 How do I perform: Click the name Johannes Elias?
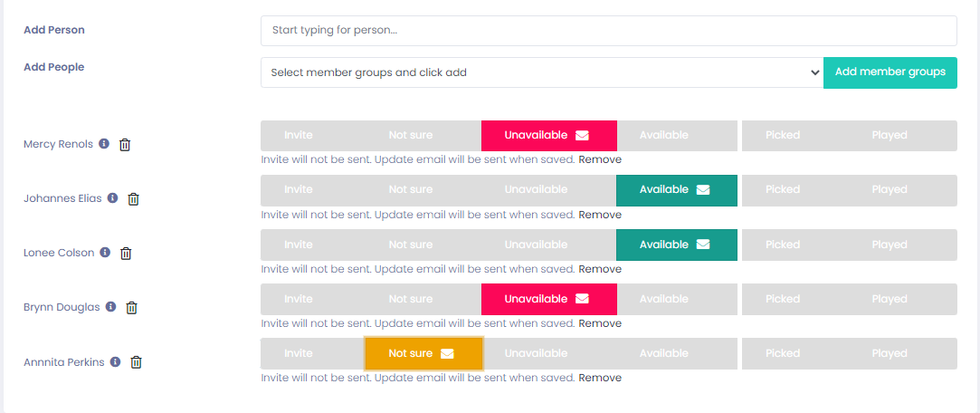(62, 198)
